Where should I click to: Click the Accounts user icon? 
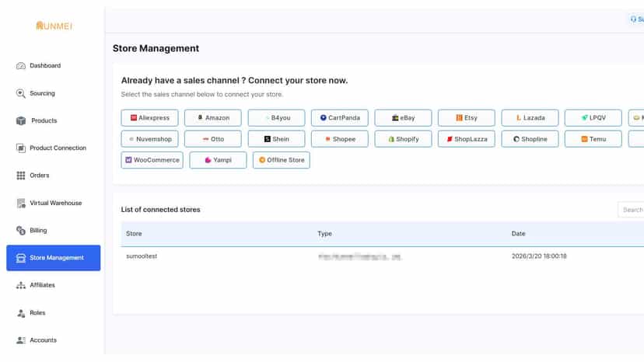pyautogui.click(x=21, y=340)
